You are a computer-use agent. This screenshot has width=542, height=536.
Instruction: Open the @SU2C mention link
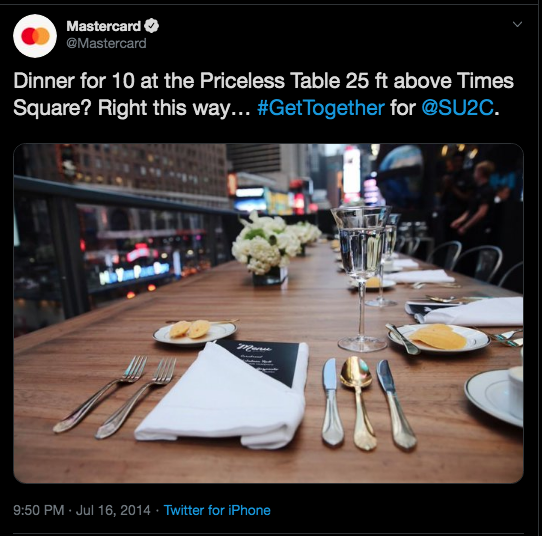pos(458,108)
